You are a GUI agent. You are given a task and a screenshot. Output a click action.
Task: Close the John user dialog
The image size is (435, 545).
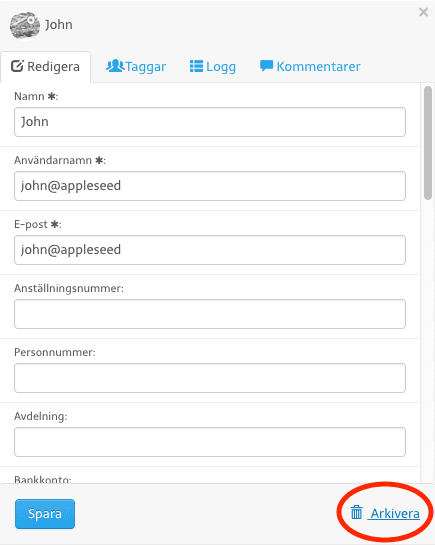(423, 12)
